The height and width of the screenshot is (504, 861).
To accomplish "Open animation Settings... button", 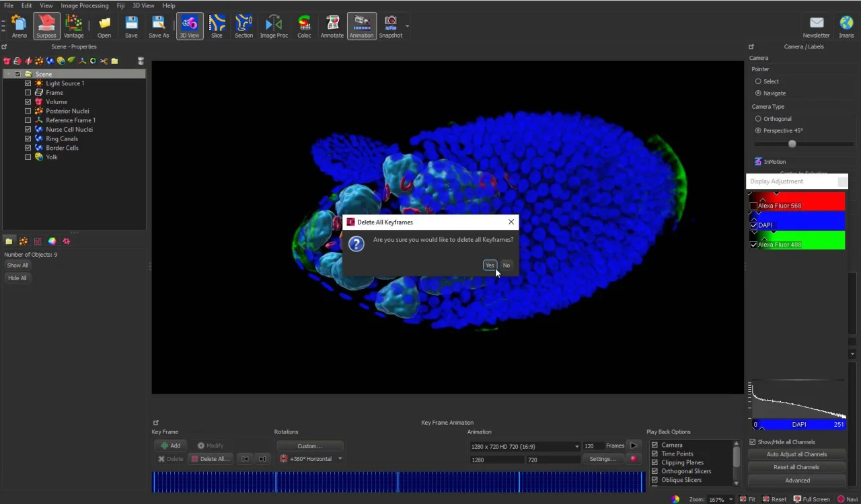I will pyautogui.click(x=602, y=459).
